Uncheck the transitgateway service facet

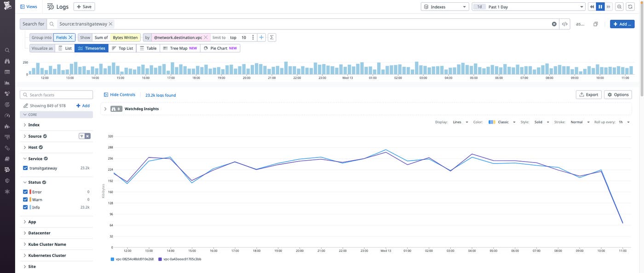click(x=24, y=167)
